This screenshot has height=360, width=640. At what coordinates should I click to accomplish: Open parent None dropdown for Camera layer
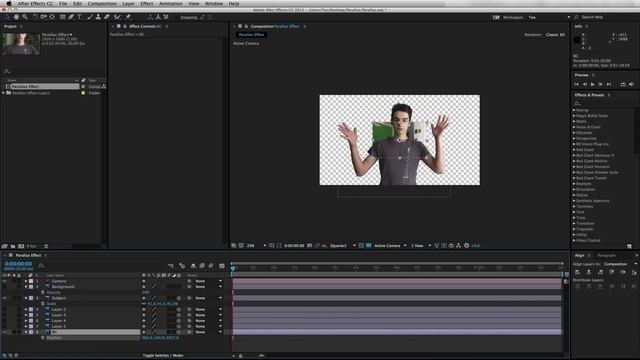click(208, 281)
